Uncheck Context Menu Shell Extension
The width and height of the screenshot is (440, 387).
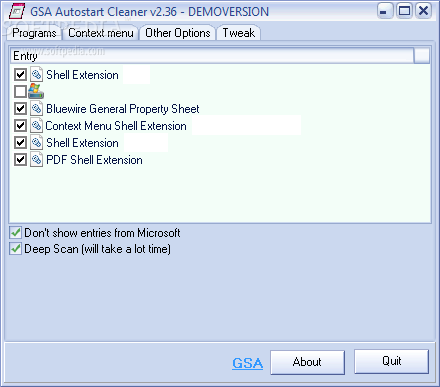pos(20,125)
